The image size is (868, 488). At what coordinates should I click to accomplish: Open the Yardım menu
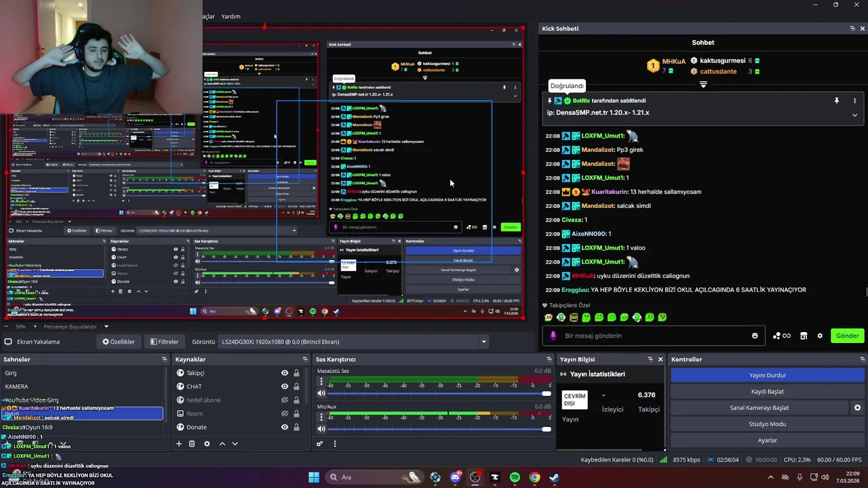click(x=231, y=16)
